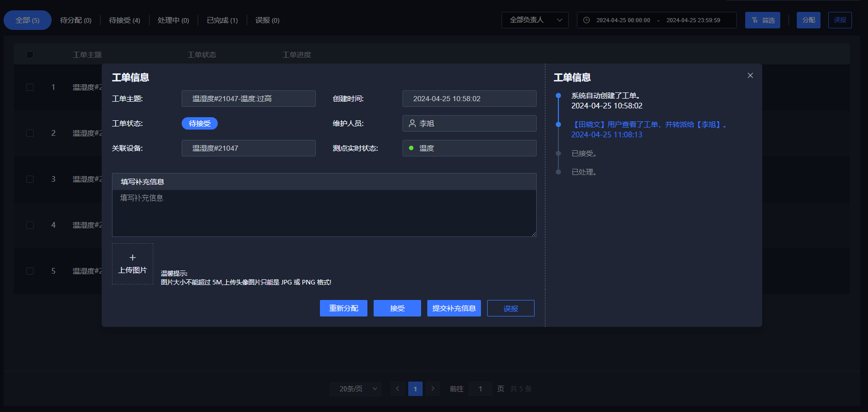Click the clock icon in date range
Viewport: 868px width, 412px height.
point(586,20)
